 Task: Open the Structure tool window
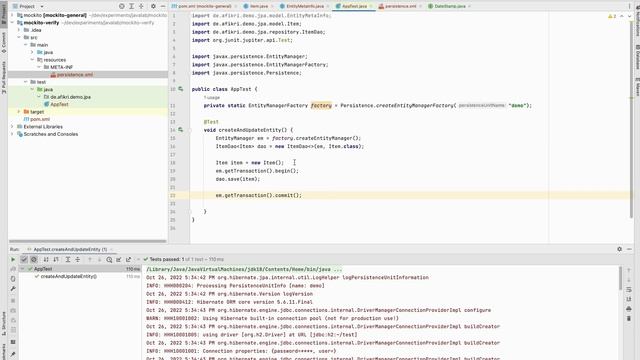click(4, 323)
